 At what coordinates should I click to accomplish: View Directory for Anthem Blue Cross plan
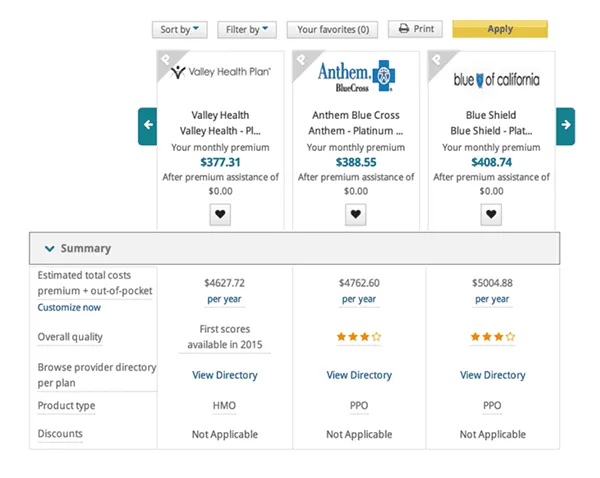pos(359,375)
